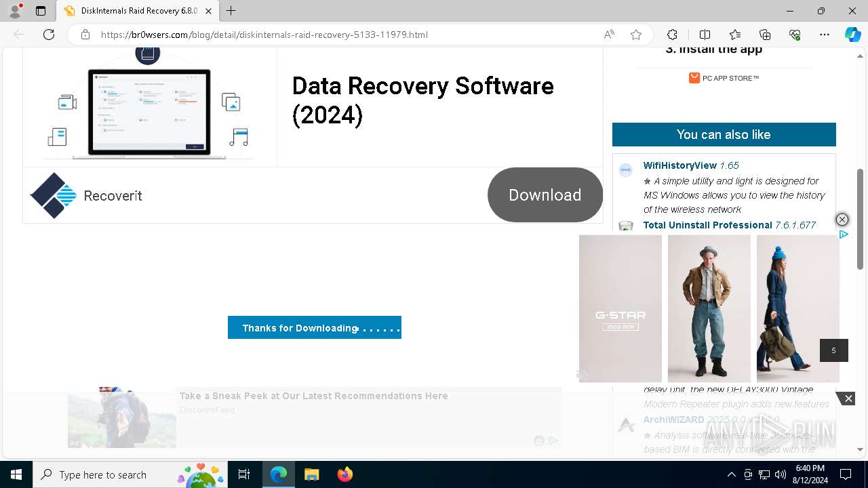Open the PC APP STORE link
The height and width of the screenshot is (488, 868).
pyautogui.click(x=724, y=78)
